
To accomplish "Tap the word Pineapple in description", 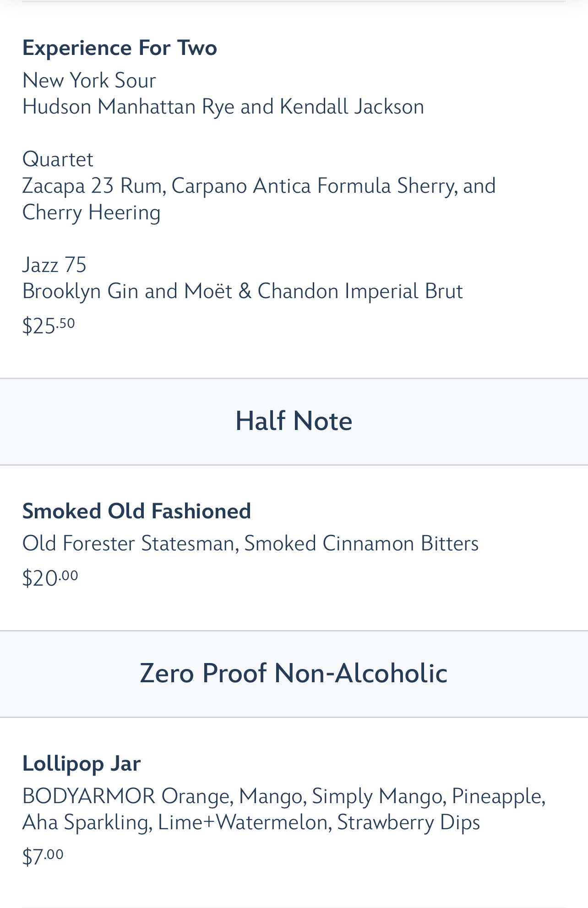I will tap(498, 797).
